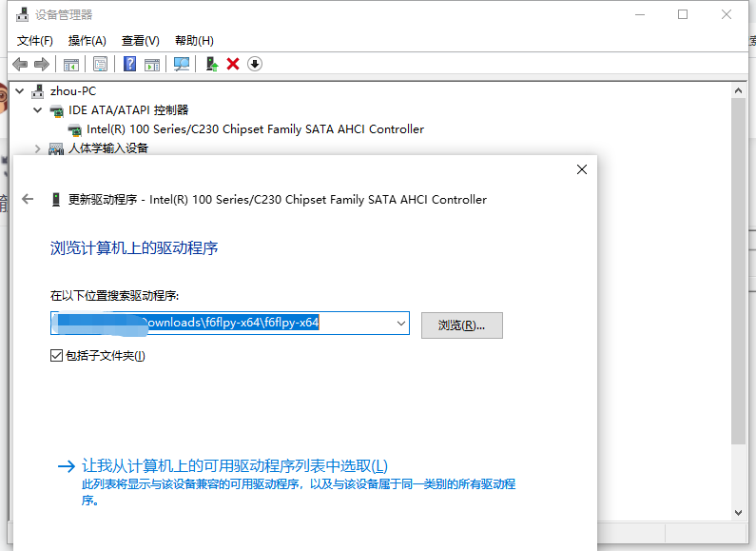Select the zhou-PC computer icon
The height and width of the screenshot is (551, 756).
pos(38,91)
